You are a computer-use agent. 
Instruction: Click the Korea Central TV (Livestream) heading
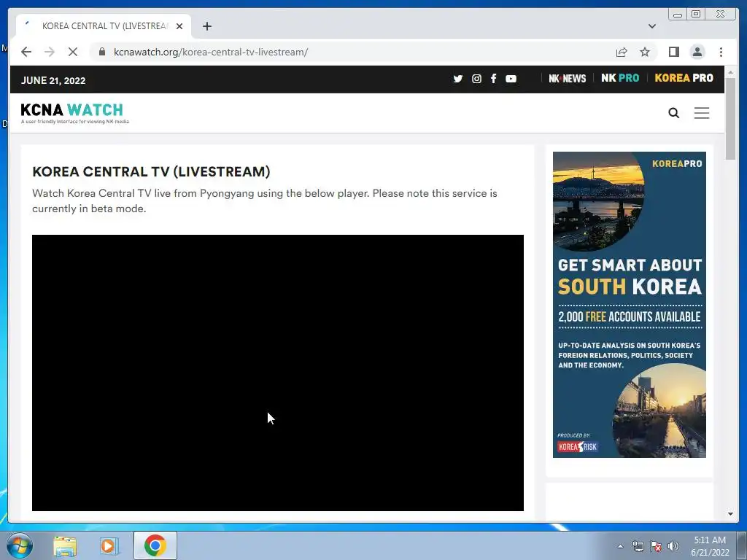tap(151, 171)
